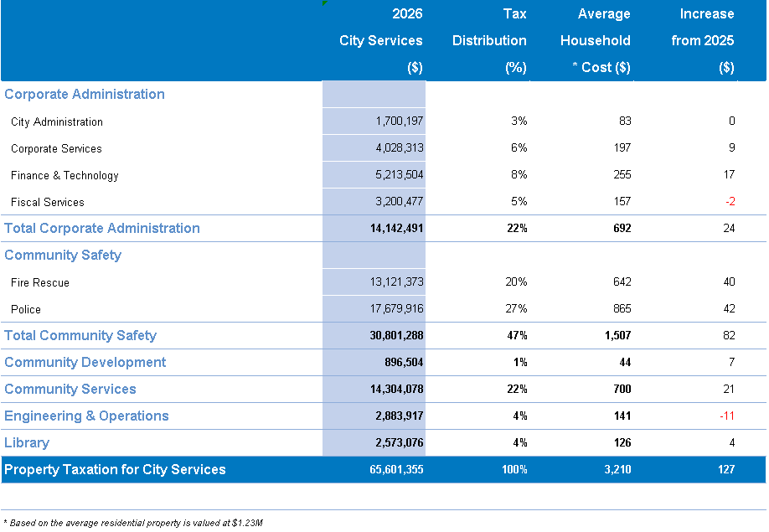This screenshot has width=769, height=532.
Task: Select the Finance & Technology row label
Action: (x=65, y=176)
